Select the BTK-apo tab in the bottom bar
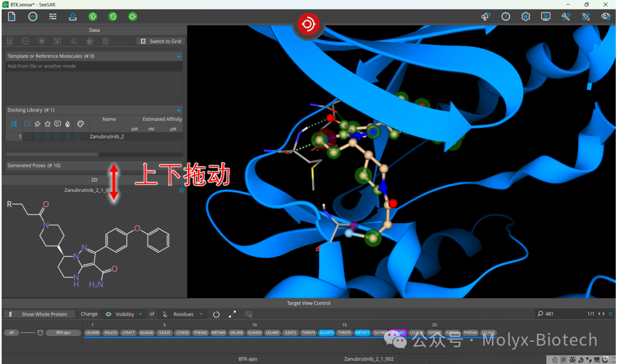 pyautogui.click(x=247, y=359)
